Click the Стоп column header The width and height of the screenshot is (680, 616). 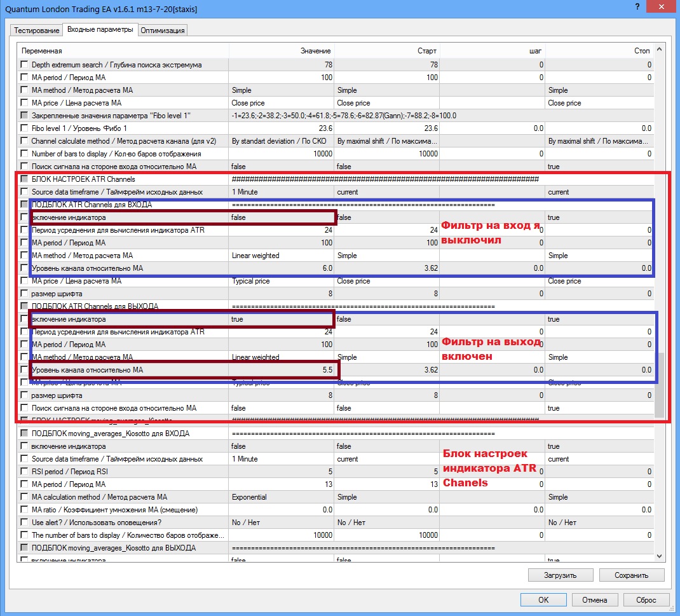coord(599,51)
